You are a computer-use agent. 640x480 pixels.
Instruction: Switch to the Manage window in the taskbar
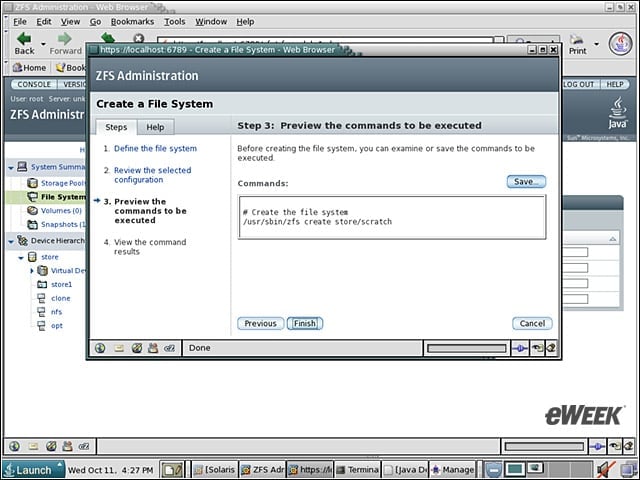coord(453,470)
